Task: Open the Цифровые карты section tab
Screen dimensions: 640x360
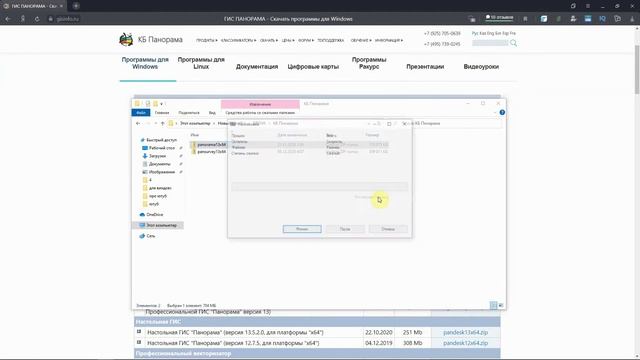Action: (313, 67)
